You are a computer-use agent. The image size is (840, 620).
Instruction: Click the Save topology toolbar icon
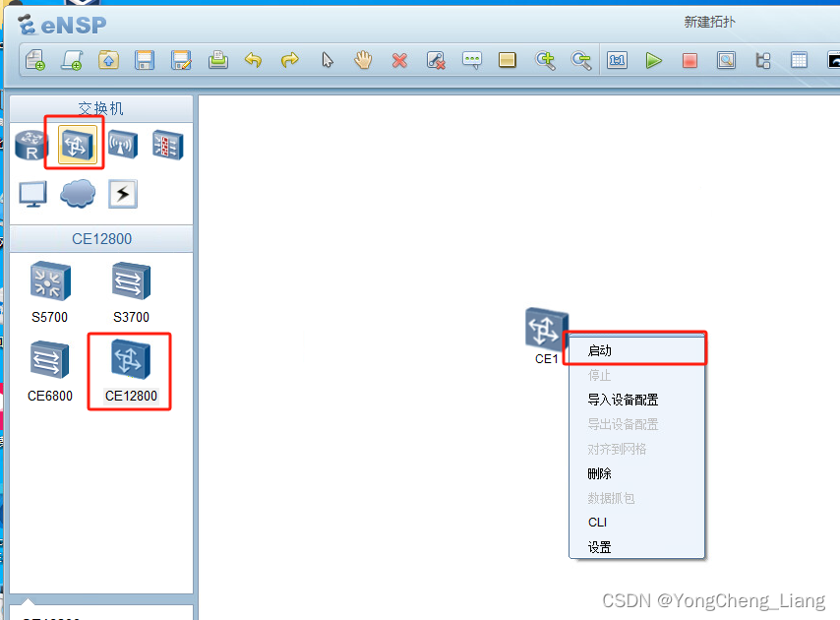pos(144,60)
